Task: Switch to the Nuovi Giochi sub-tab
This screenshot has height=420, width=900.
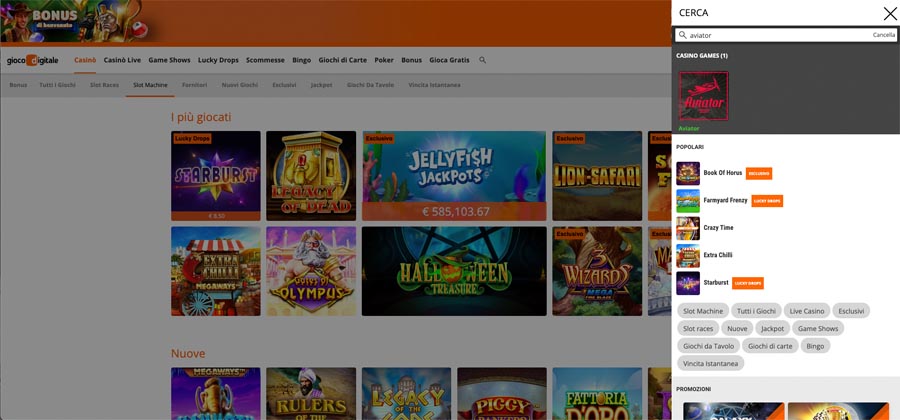Action: tap(240, 85)
